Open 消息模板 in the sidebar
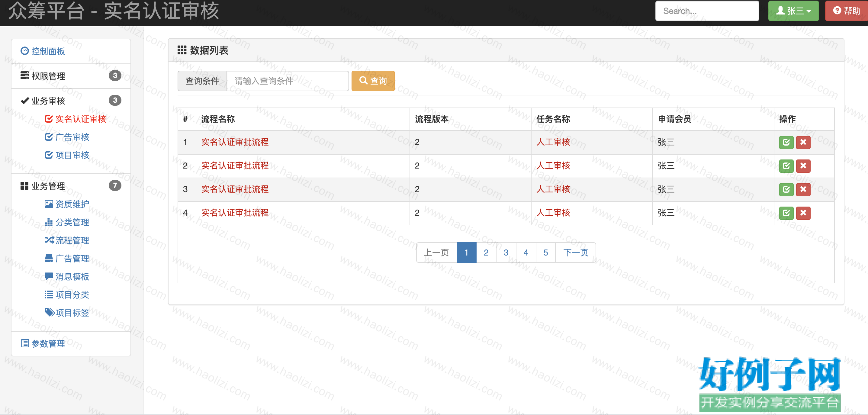 [x=67, y=277]
